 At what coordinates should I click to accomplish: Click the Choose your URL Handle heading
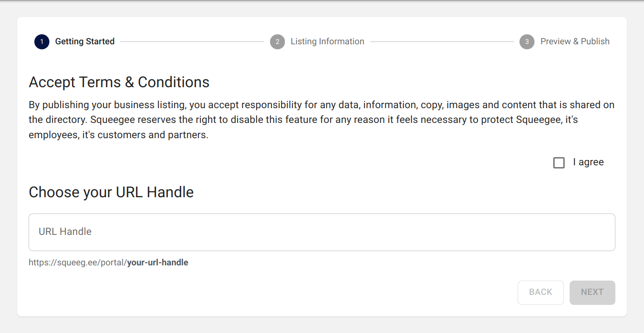tap(111, 192)
